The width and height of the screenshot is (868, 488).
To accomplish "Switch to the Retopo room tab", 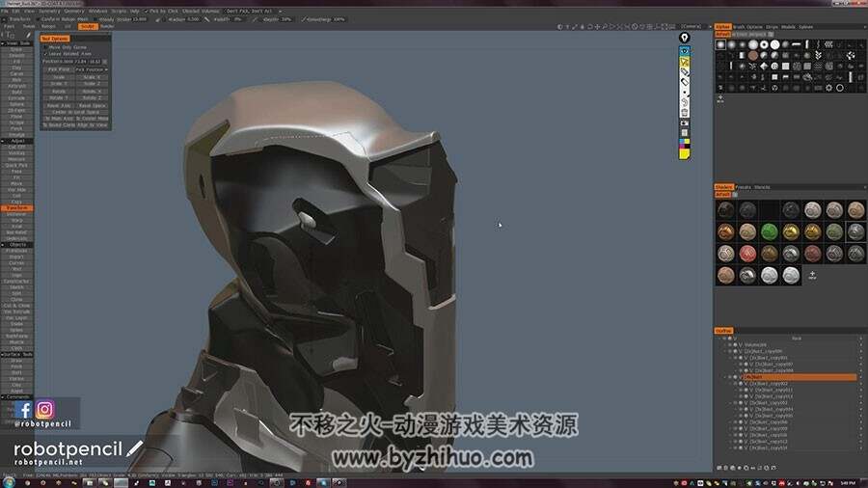I will click(49, 27).
